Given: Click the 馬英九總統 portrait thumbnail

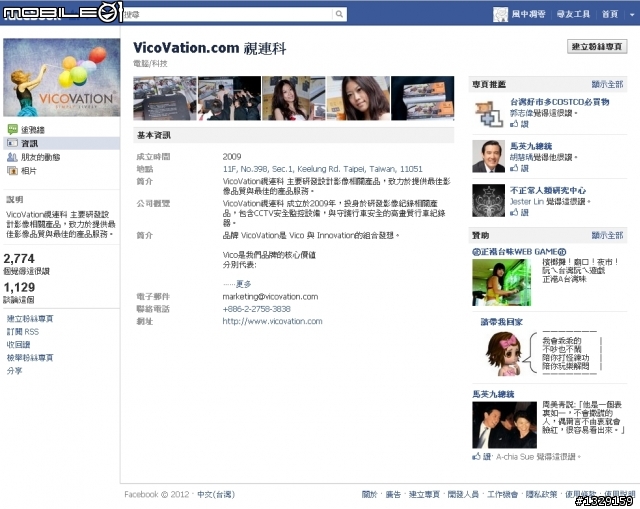Looking at the screenshot, I should [488, 156].
